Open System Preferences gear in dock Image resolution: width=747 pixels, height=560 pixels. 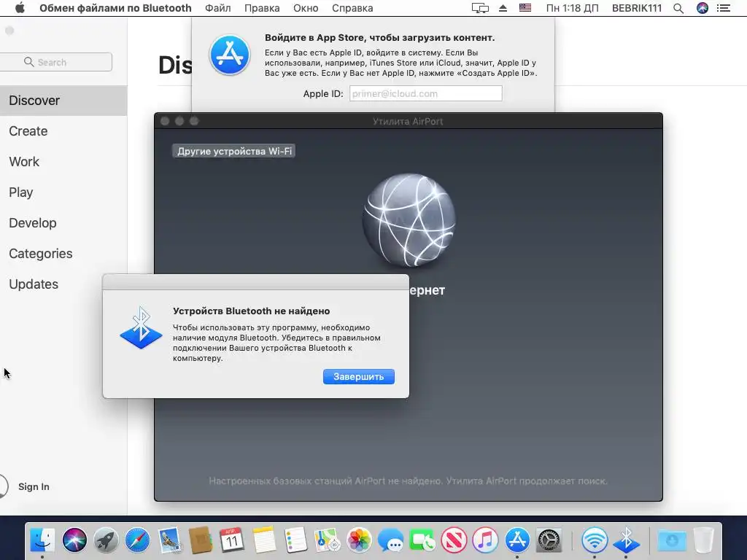tap(549, 540)
